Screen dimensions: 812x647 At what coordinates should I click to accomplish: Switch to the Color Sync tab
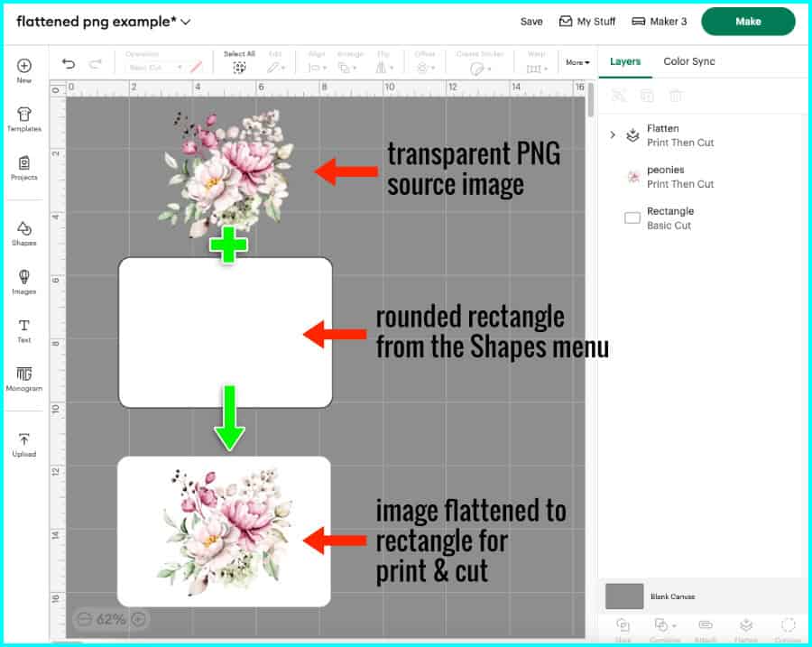688,61
